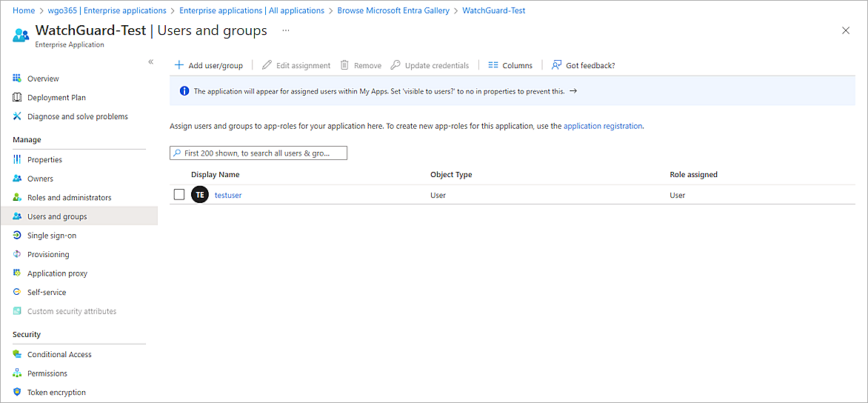Click the Self-service icon
Image resolution: width=868 pixels, height=403 pixels.
pyautogui.click(x=16, y=292)
